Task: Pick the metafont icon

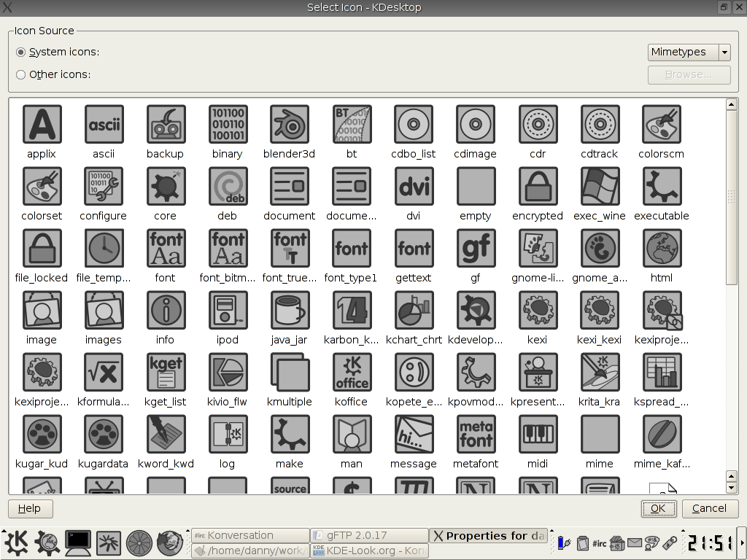Action: (476, 434)
